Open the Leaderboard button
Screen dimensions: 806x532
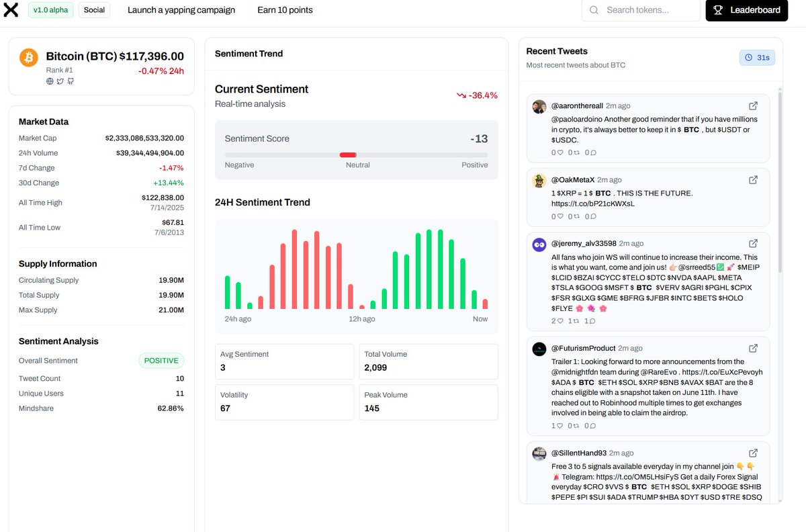tap(747, 10)
